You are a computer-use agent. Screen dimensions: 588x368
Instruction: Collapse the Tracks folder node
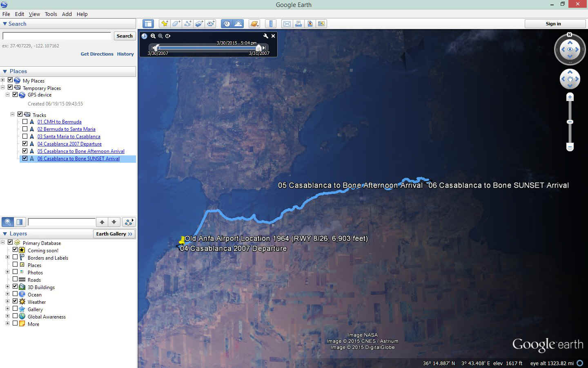pyautogui.click(x=12, y=114)
